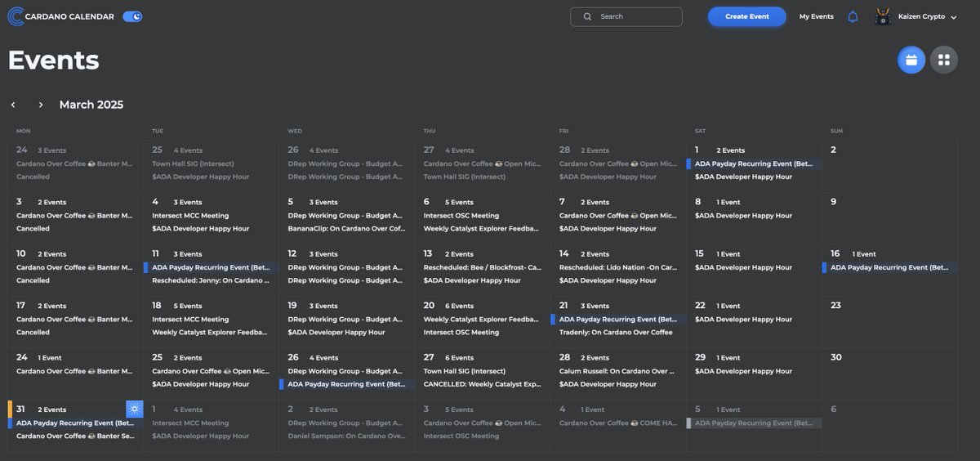Open Tradenly: On Cardano Over Coffee
This screenshot has height=461, width=980.
616,333
